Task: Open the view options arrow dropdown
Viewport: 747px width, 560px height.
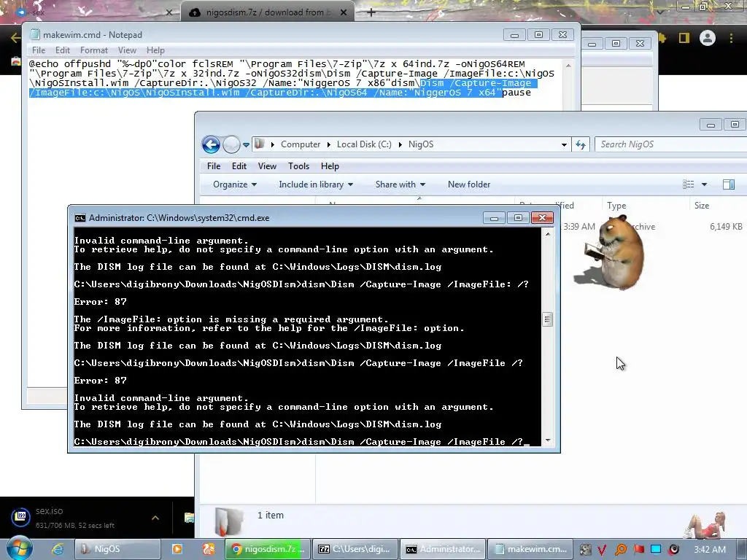Action: tap(704, 184)
